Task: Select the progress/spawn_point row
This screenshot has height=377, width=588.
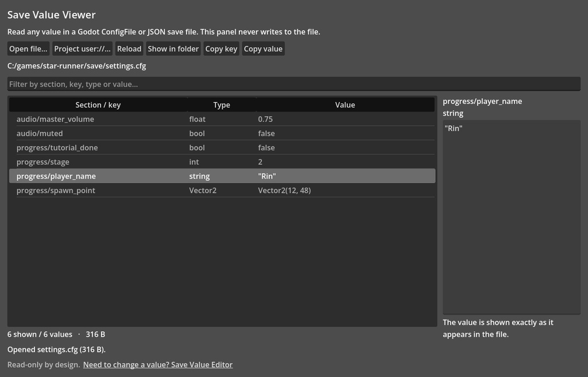Action: tap(222, 190)
